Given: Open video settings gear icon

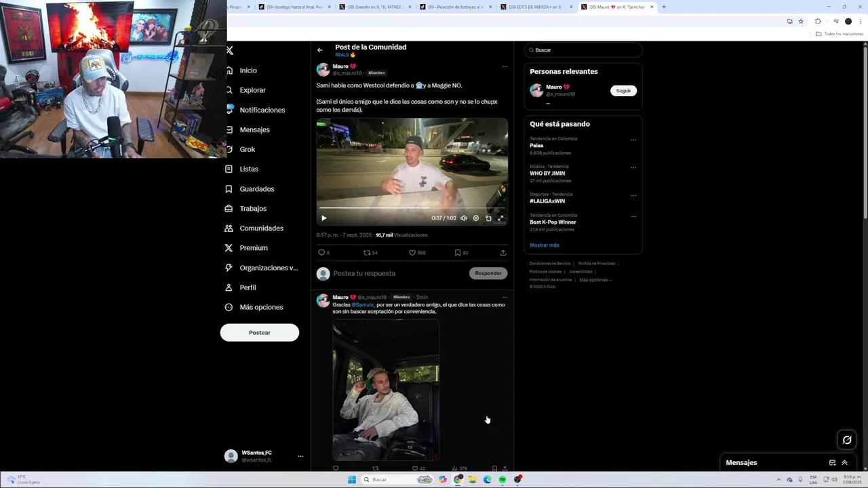Looking at the screenshot, I should tap(476, 218).
